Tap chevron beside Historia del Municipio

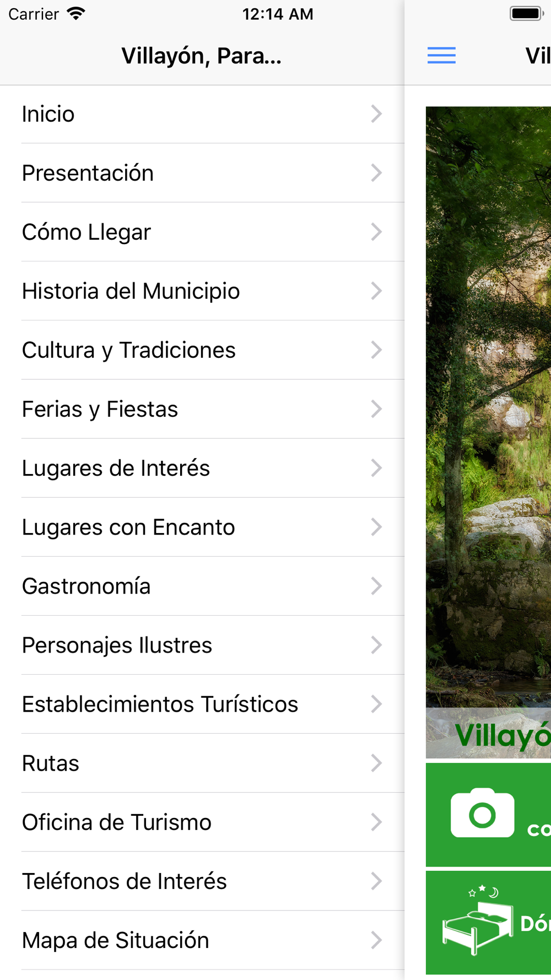click(376, 291)
